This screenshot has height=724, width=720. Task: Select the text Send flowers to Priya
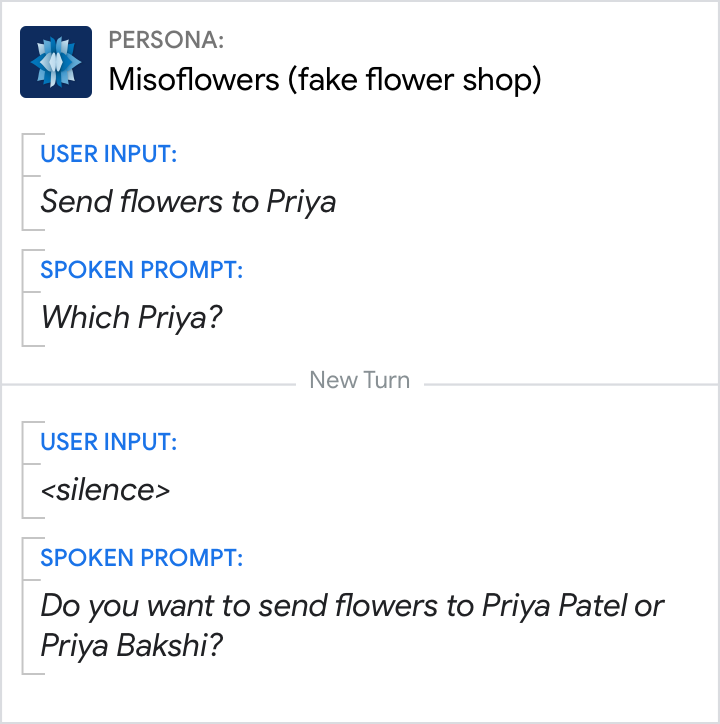pos(188,202)
